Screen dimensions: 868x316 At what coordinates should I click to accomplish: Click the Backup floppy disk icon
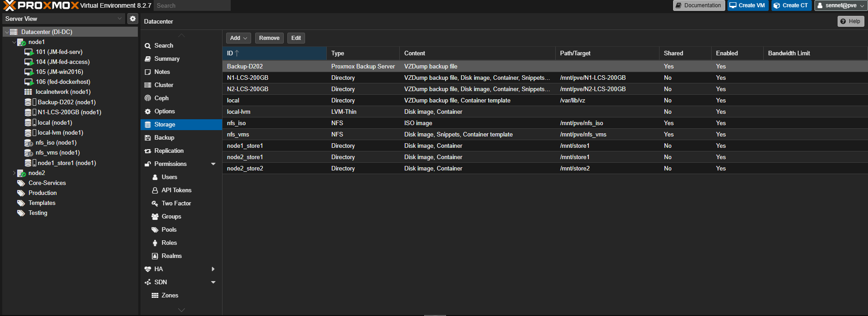pyautogui.click(x=148, y=138)
